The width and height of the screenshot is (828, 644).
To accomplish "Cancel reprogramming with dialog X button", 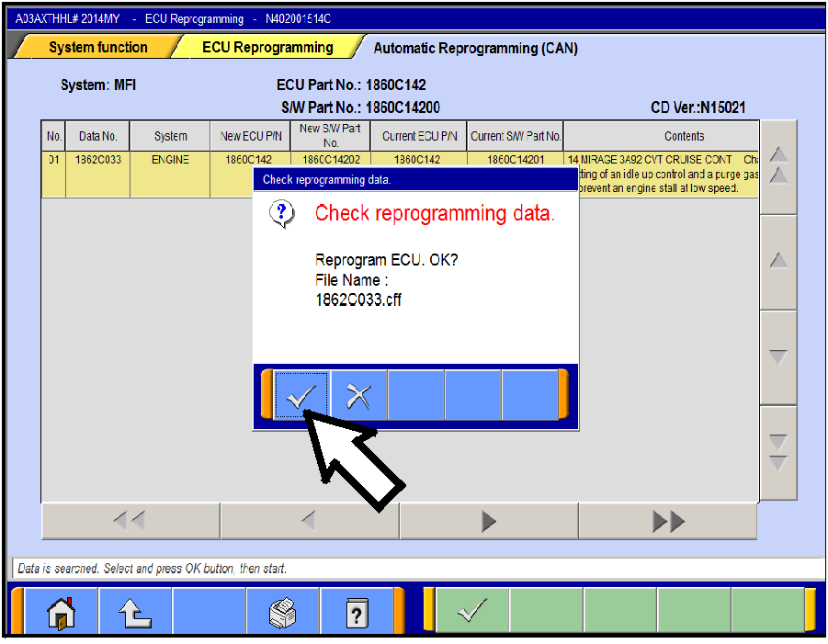I will coord(358,395).
